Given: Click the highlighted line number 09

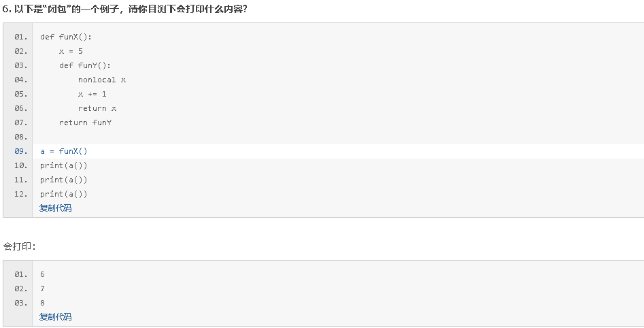Looking at the screenshot, I should 20,151.
